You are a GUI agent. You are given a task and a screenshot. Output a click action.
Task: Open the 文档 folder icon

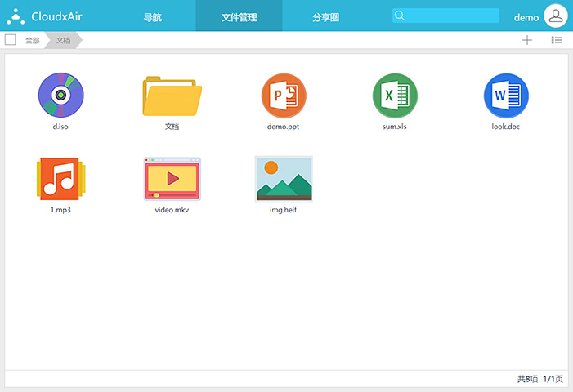tap(172, 97)
